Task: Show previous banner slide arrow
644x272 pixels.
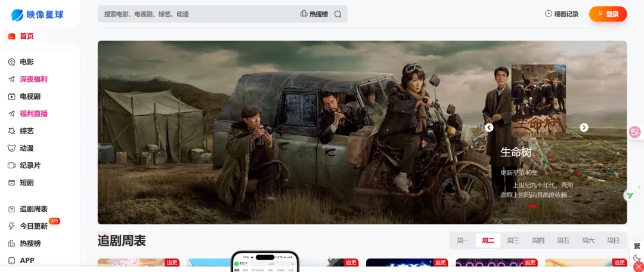Action: coord(489,128)
